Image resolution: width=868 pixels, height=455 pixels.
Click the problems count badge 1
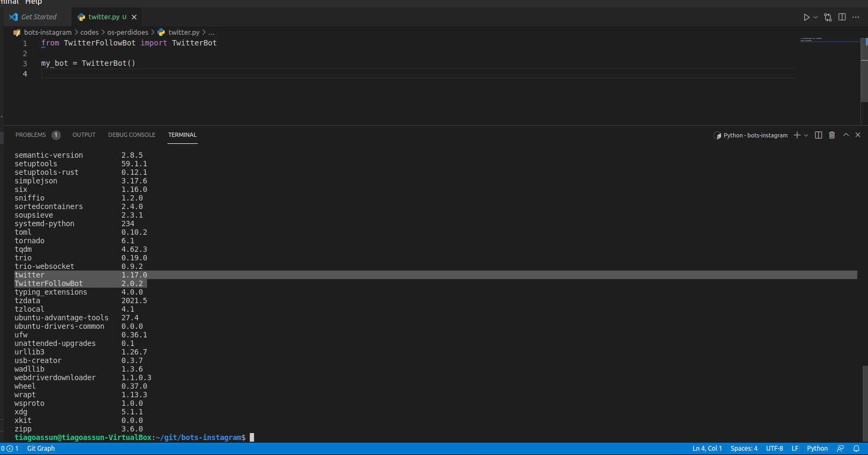click(56, 135)
